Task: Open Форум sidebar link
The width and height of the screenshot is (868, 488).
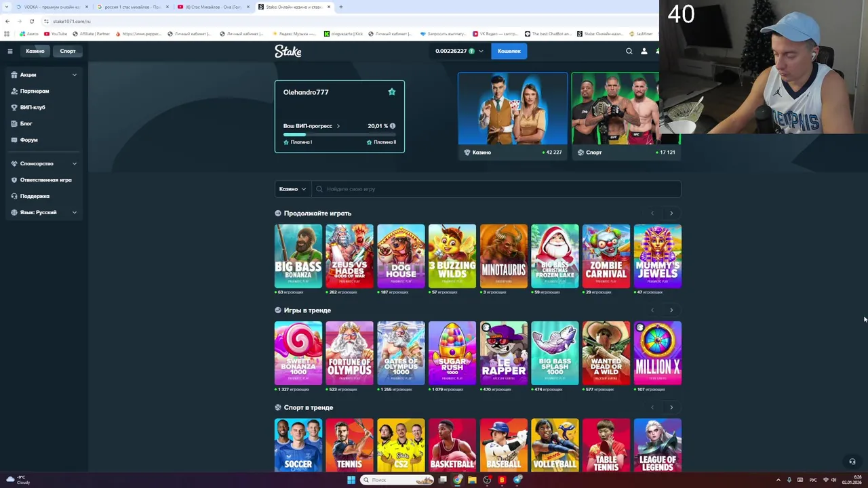Action: click(x=29, y=140)
